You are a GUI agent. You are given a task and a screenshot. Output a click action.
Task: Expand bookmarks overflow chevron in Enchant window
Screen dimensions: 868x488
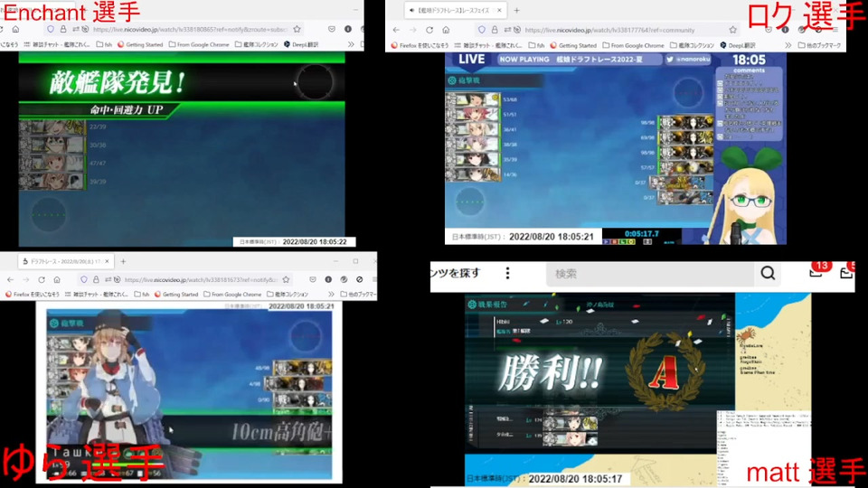tap(351, 44)
